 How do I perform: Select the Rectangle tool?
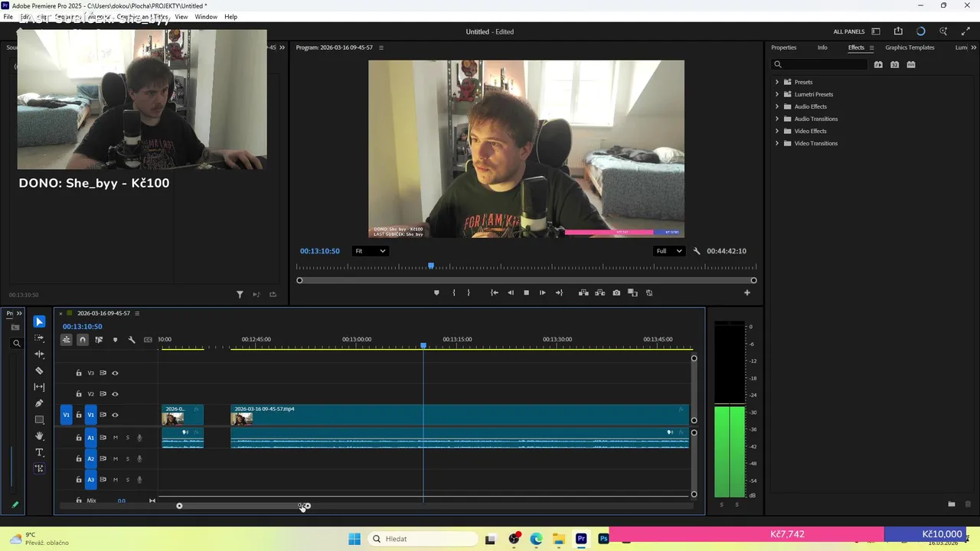pyautogui.click(x=39, y=419)
